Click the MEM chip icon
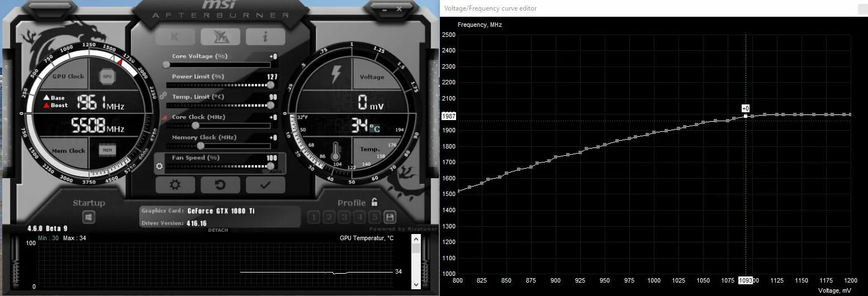This screenshot has width=868, height=296. click(x=107, y=150)
